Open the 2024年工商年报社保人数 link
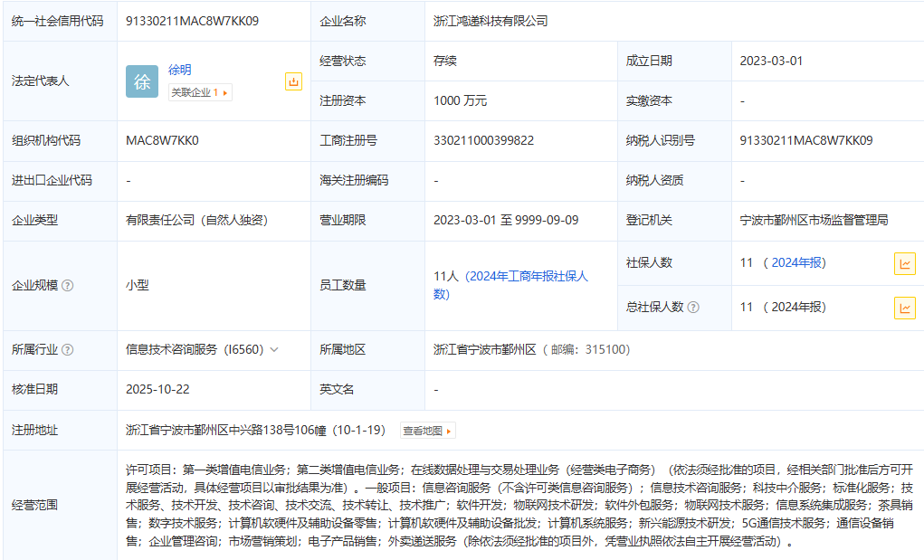 coord(525,277)
